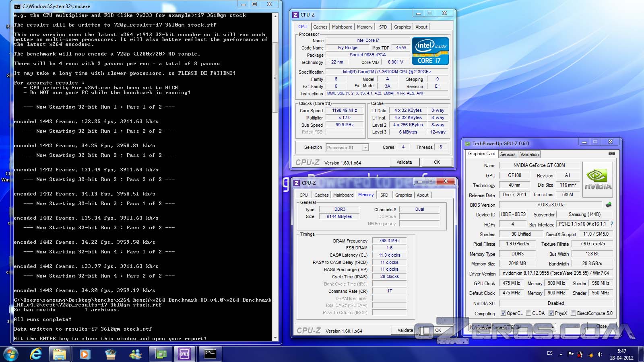Toggle the DirectCompute 5.0 checkbox
The width and height of the screenshot is (644, 362).
coord(573,313)
